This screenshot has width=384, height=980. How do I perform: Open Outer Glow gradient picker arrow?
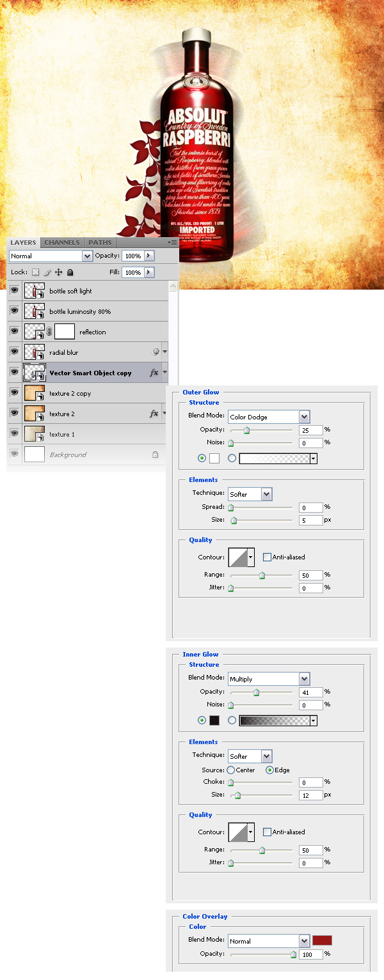(x=314, y=458)
